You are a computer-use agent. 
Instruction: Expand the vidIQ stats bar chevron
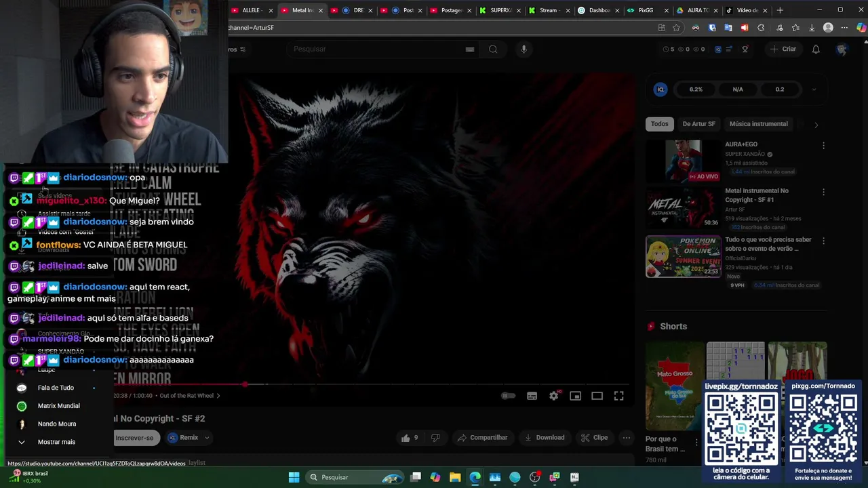pyautogui.click(x=814, y=89)
